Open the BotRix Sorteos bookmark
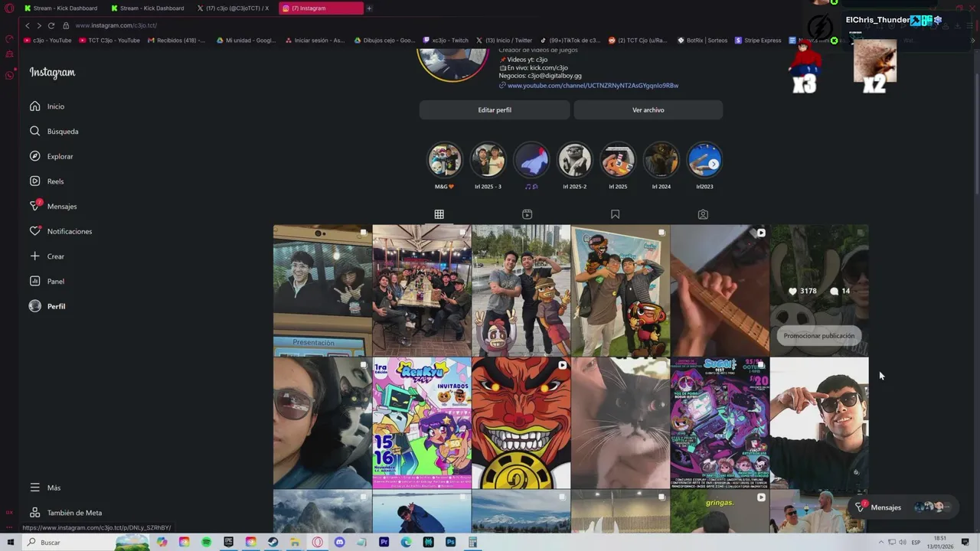The width and height of the screenshot is (980, 551). 702,41
